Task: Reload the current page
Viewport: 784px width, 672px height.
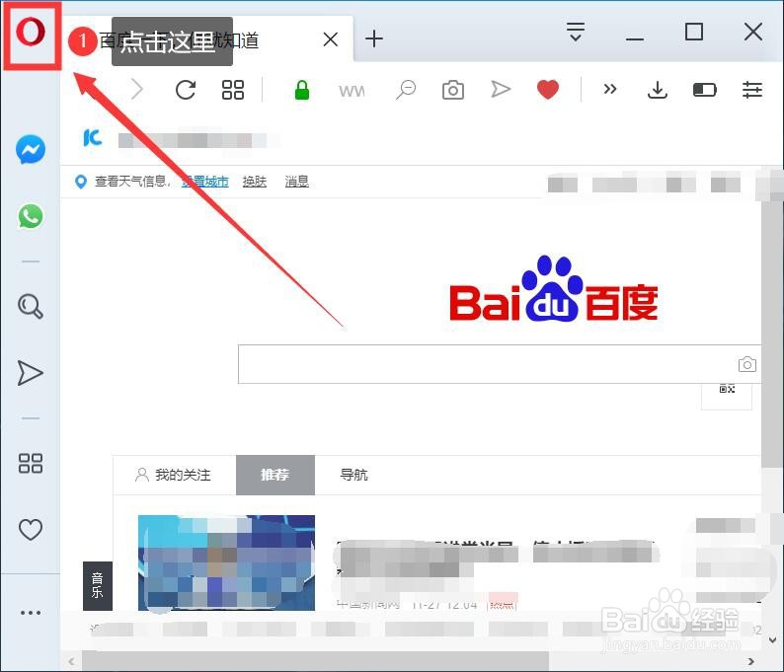Action: [186, 90]
